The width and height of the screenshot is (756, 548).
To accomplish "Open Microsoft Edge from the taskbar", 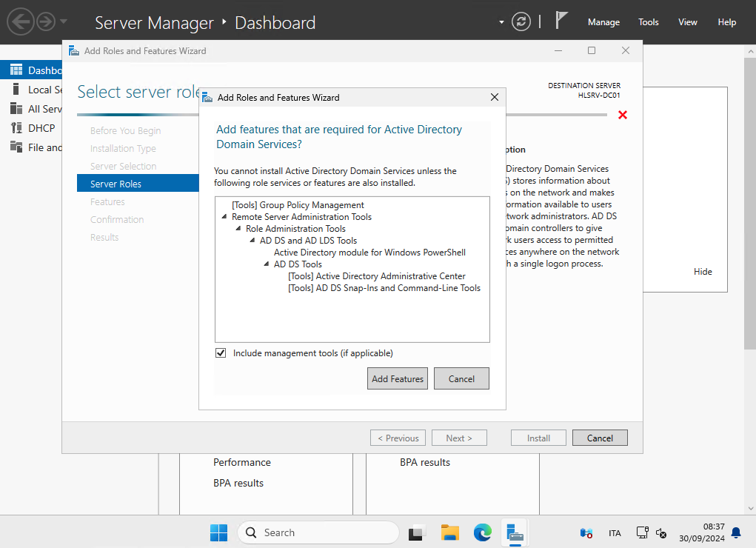I will pos(483,532).
